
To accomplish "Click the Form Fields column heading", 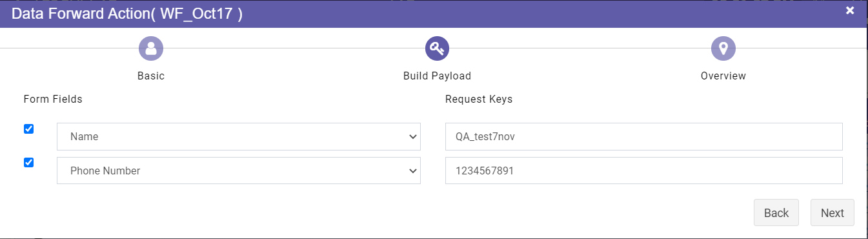I will (x=53, y=99).
